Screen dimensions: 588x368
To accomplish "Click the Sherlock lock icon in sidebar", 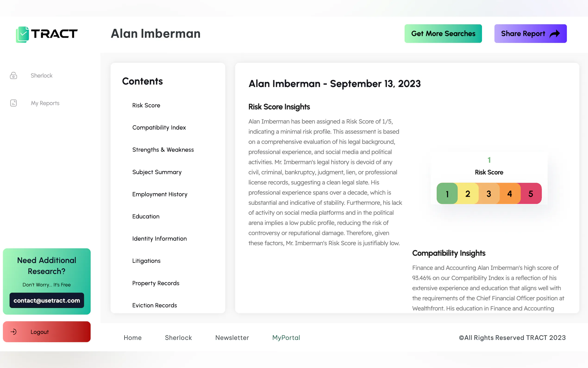I will [x=13, y=76].
